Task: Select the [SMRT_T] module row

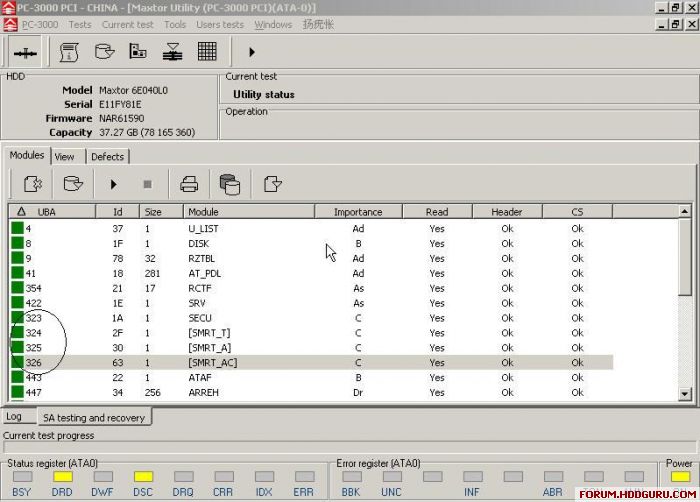Action: (311, 333)
